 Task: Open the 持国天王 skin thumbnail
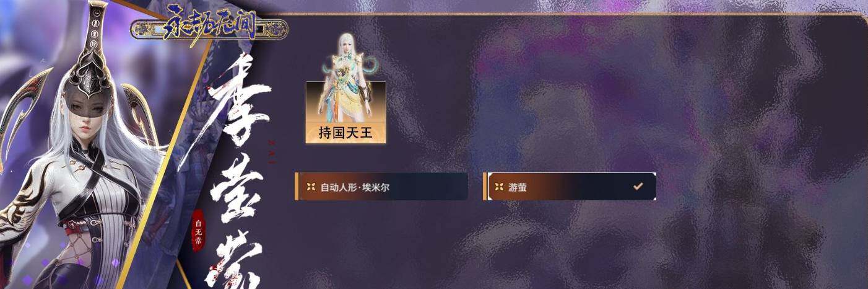(345, 88)
